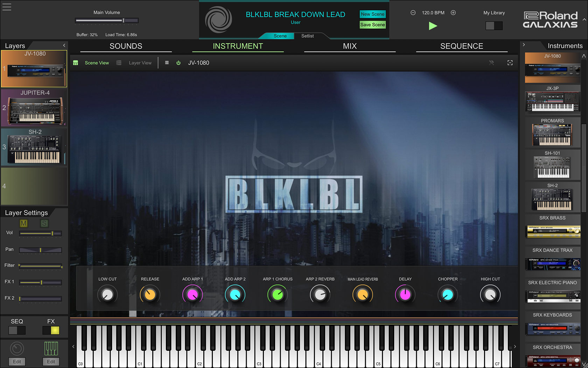Shift keyboard range left with arrow
This screenshot has width=588, height=368.
point(73,347)
